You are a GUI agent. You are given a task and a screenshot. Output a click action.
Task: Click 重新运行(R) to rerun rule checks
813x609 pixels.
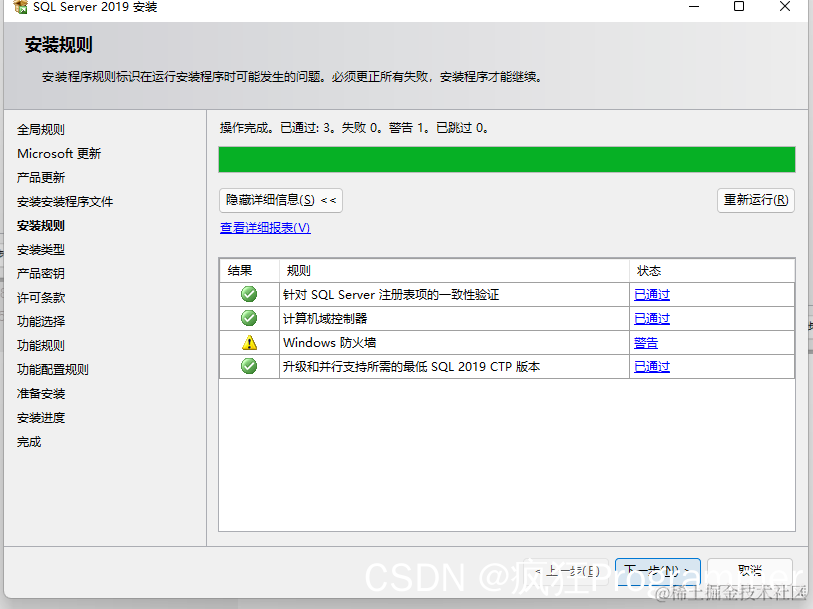coord(756,200)
